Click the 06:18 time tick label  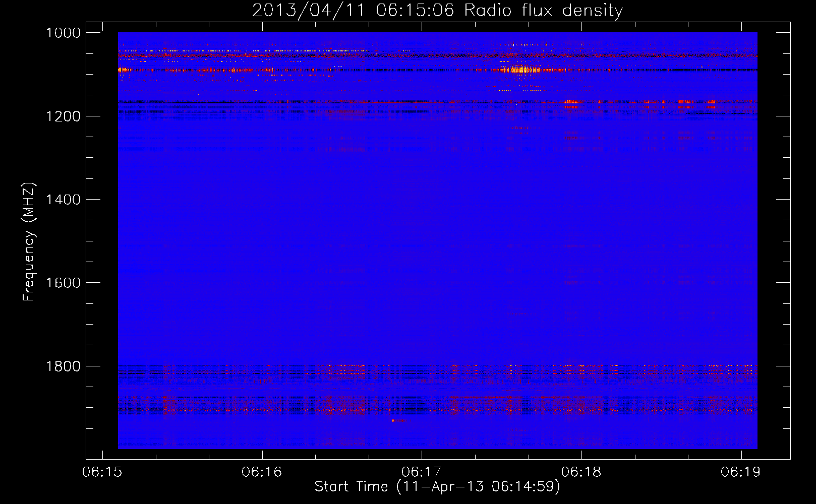pyautogui.click(x=581, y=472)
